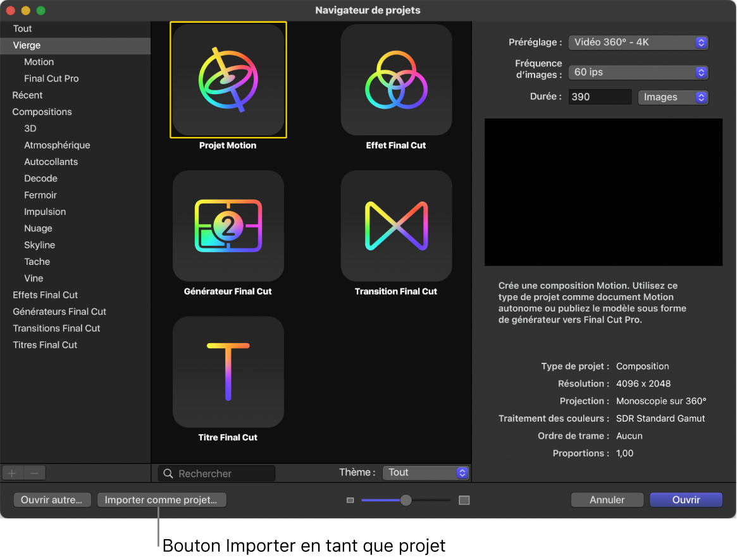Image resolution: width=737 pixels, height=560 pixels.
Task: Click the Ouvrir button
Action: click(686, 499)
